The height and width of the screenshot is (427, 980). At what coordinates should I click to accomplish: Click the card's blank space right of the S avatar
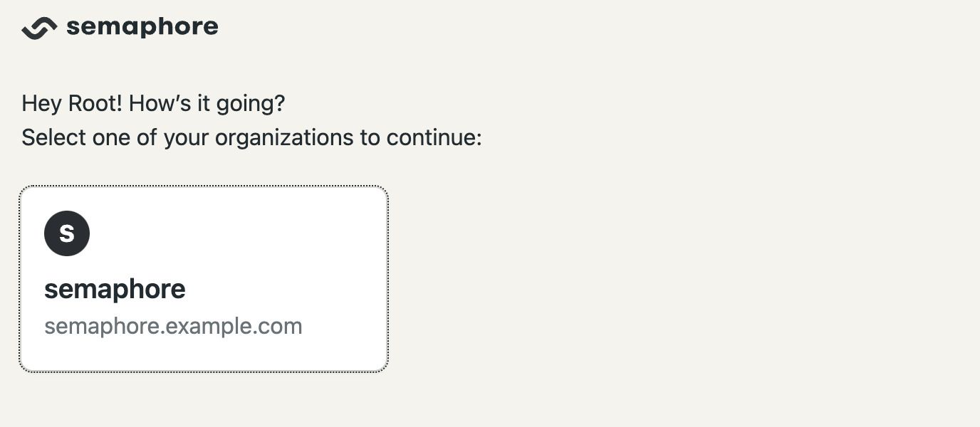235,233
